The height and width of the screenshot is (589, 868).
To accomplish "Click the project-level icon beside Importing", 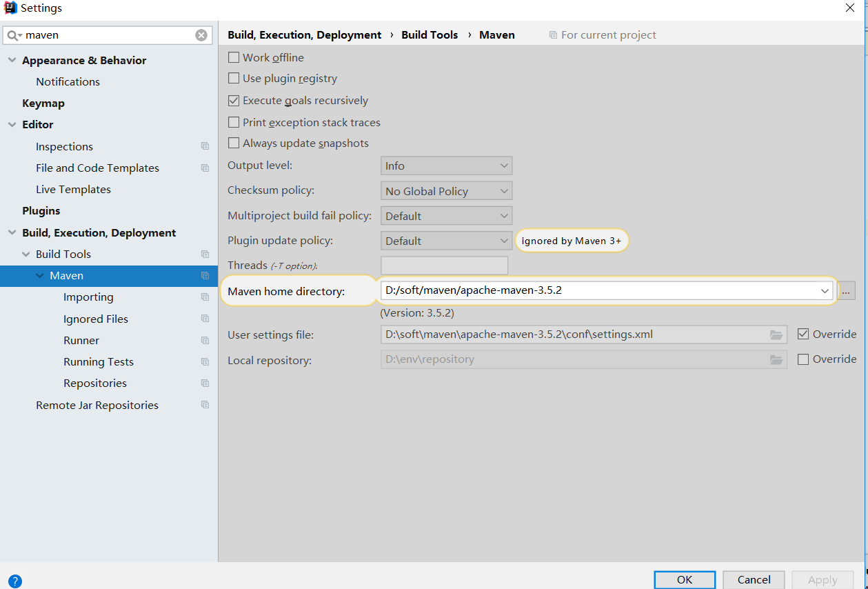I will (x=205, y=297).
